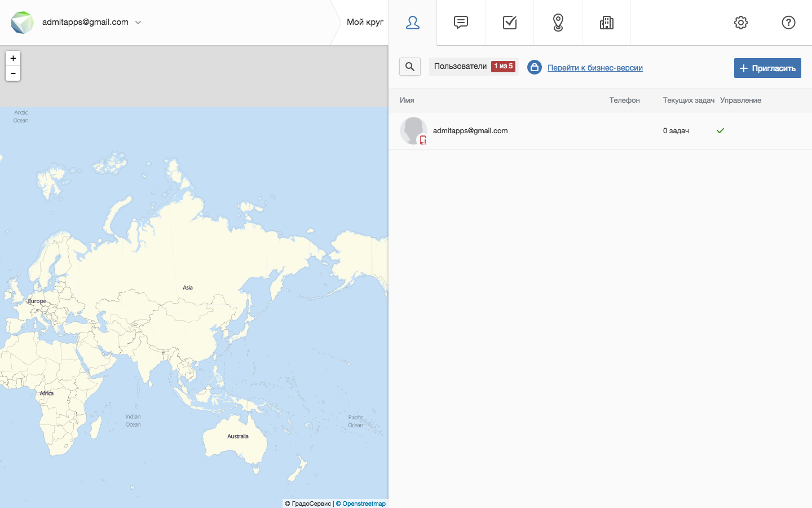
Task: Zoom in on the map
Action: (x=13, y=58)
